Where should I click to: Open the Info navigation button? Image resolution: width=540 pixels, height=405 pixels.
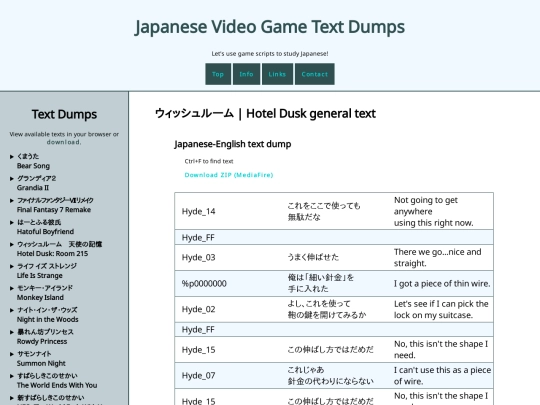tap(246, 74)
